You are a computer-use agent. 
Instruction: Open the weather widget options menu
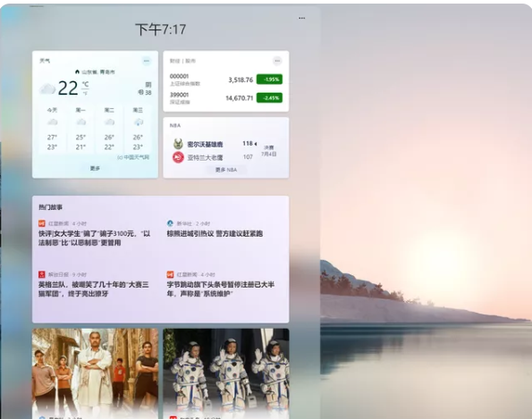tap(147, 61)
